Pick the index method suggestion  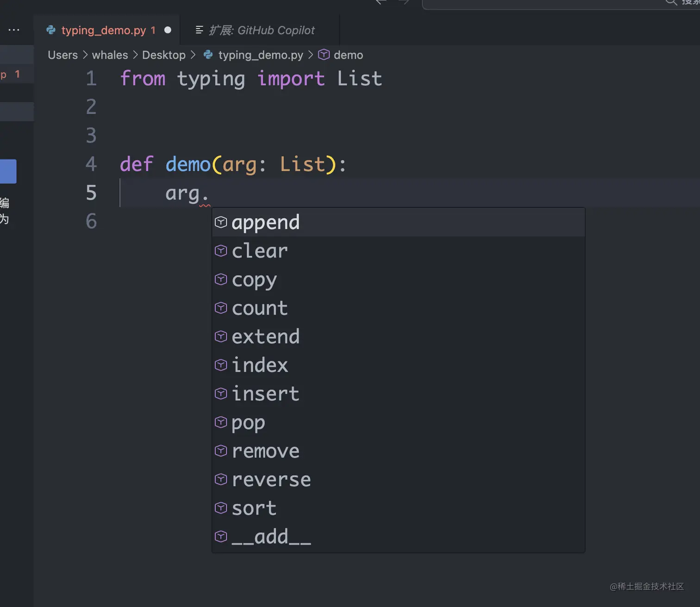[398, 365]
